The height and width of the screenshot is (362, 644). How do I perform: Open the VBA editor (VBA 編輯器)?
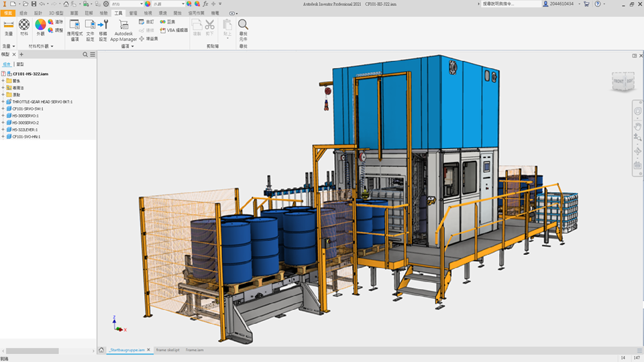(x=173, y=30)
